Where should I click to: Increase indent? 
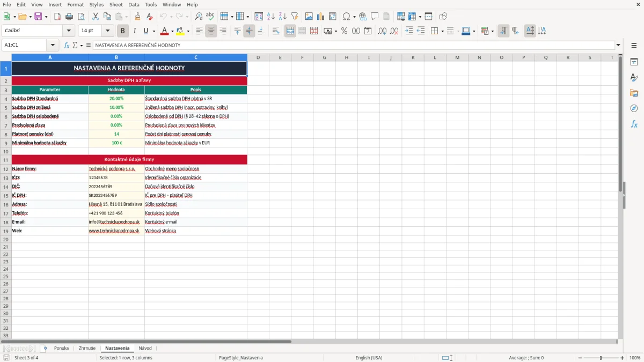(409, 31)
